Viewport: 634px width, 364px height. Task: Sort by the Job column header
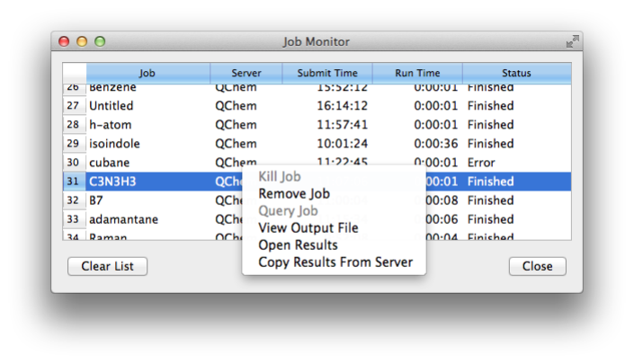pos(147,74)
